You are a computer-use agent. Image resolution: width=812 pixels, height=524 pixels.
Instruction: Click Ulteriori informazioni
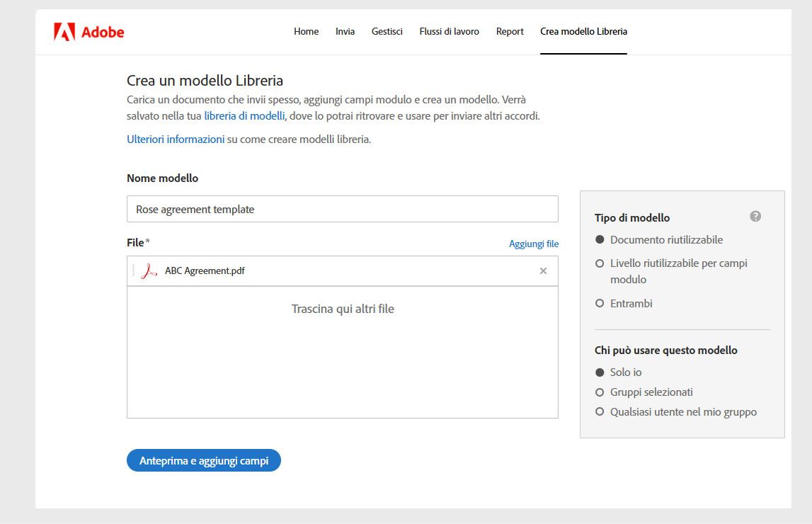(175, 139)
